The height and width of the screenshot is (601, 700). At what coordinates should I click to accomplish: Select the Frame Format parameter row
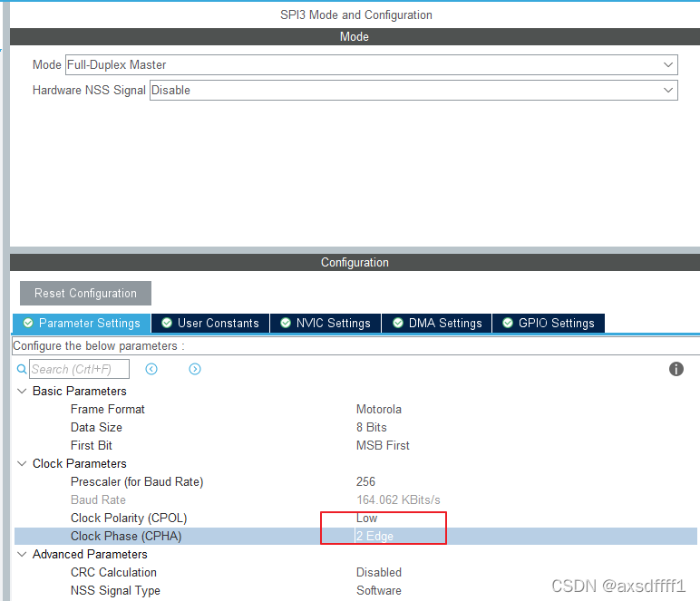pyautogui.click(x=355, y=409)
